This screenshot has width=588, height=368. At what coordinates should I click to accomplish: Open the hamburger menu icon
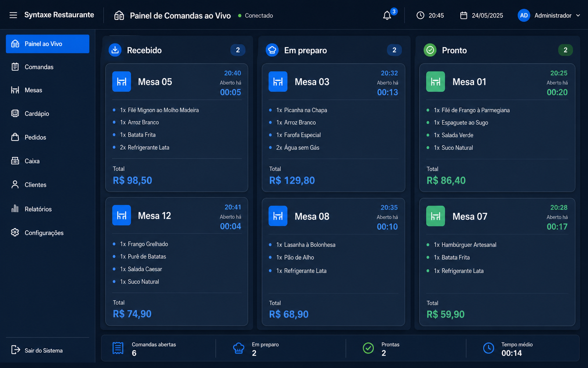coord(13,15)
